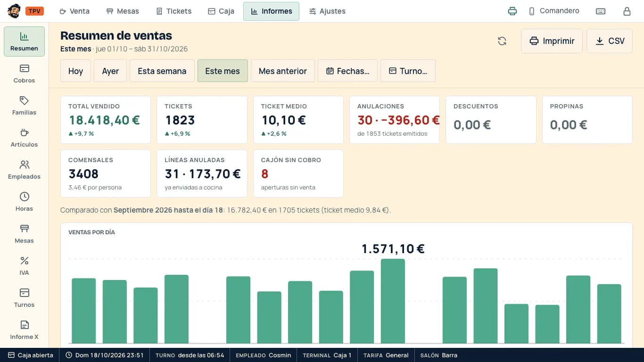
Task: Click the Salón Barra status entry
Action: 439,355
